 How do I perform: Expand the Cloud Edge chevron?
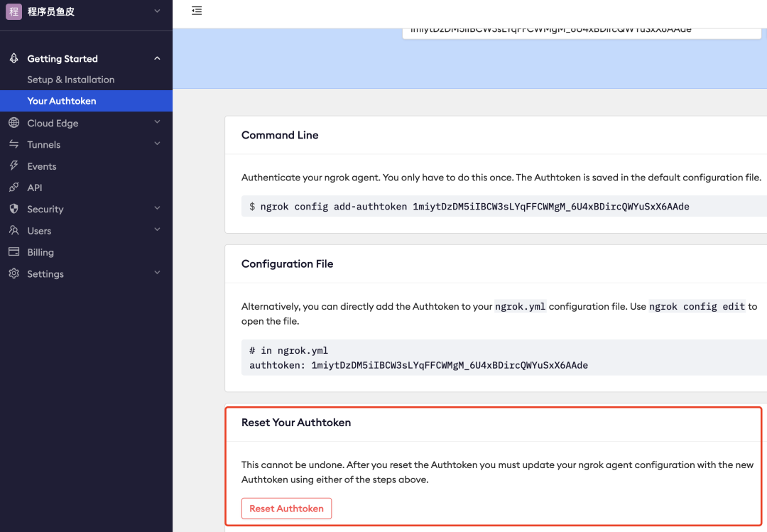click(x=157, y=122)
